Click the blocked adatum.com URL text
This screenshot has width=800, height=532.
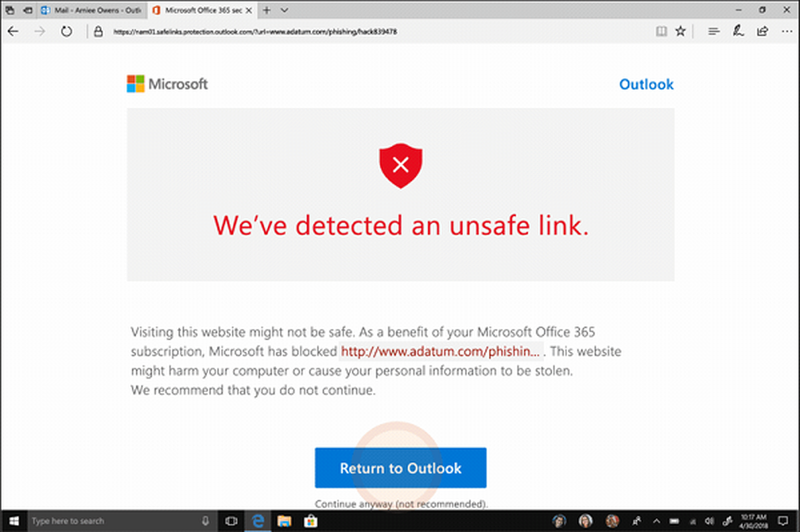click(x=441, y=351)
